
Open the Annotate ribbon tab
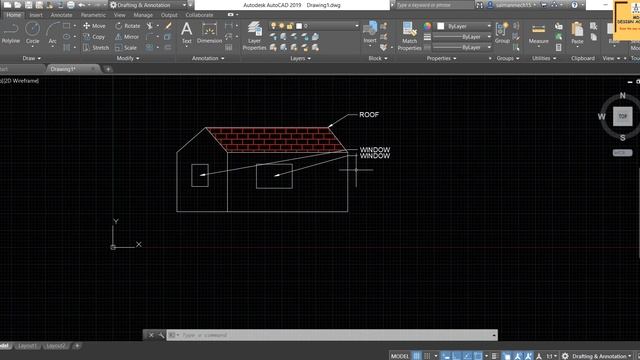61,15
